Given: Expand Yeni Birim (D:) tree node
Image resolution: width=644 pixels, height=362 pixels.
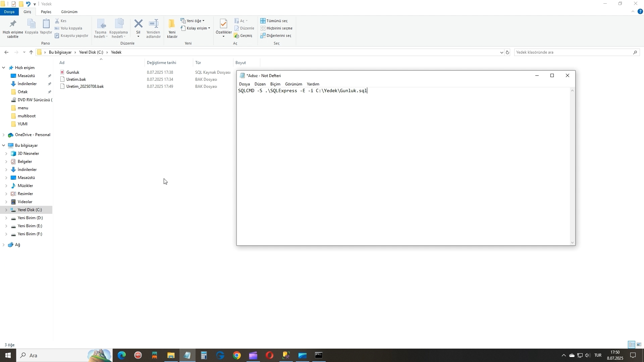Looking at the screenshot, I should coord(6,218).
